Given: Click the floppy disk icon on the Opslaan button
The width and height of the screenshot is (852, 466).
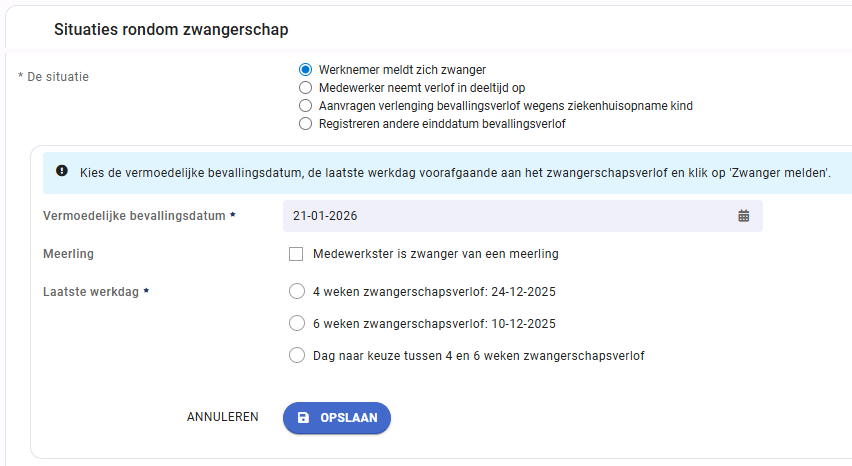Looking at the screenshot, I should point(303,418).
